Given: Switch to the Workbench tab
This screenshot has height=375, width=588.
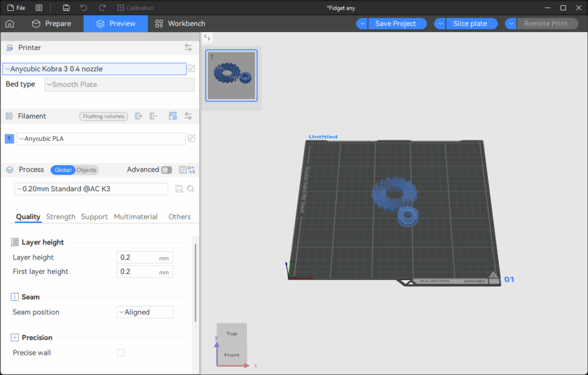Looking at the screenshot, I should (180, 24).
